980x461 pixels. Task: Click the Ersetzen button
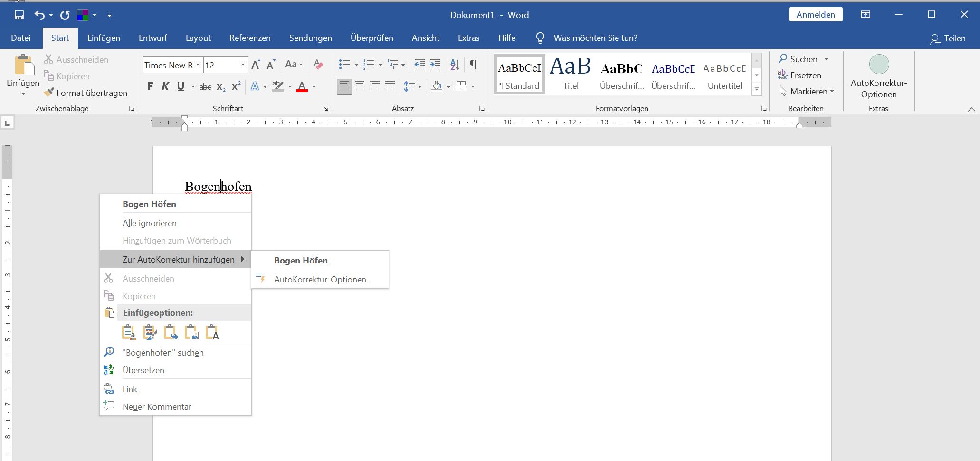pos(799,75)
